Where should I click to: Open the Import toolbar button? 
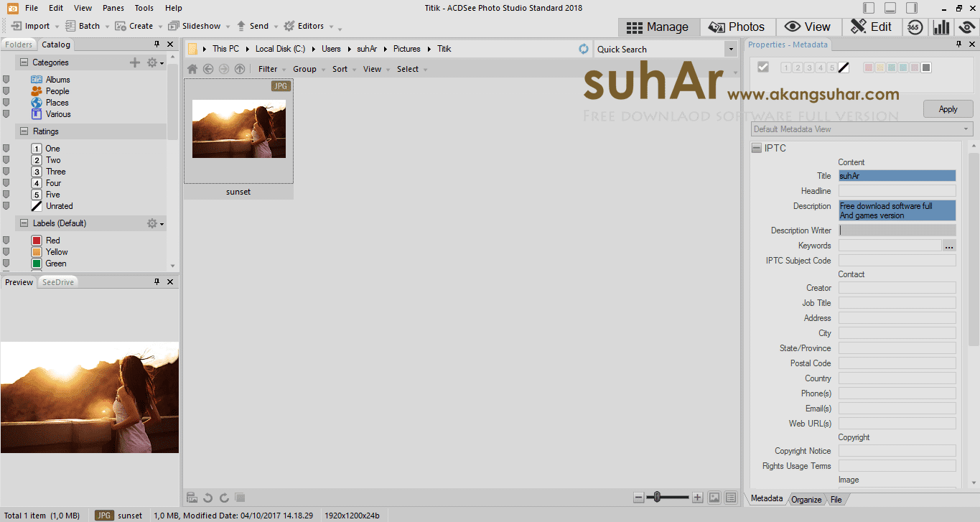click(x=32, y=26)
